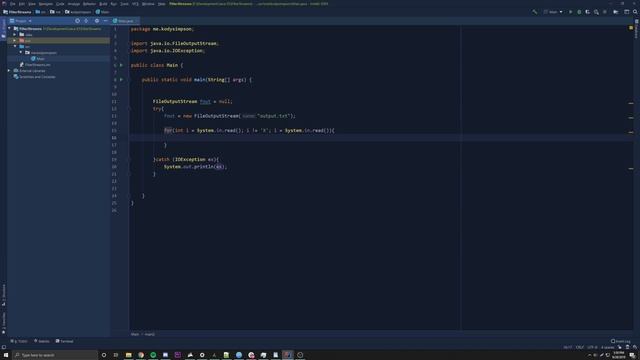Open the Event Log in the status bar
This screenshot has width=640, height=360.
(621, 341)
